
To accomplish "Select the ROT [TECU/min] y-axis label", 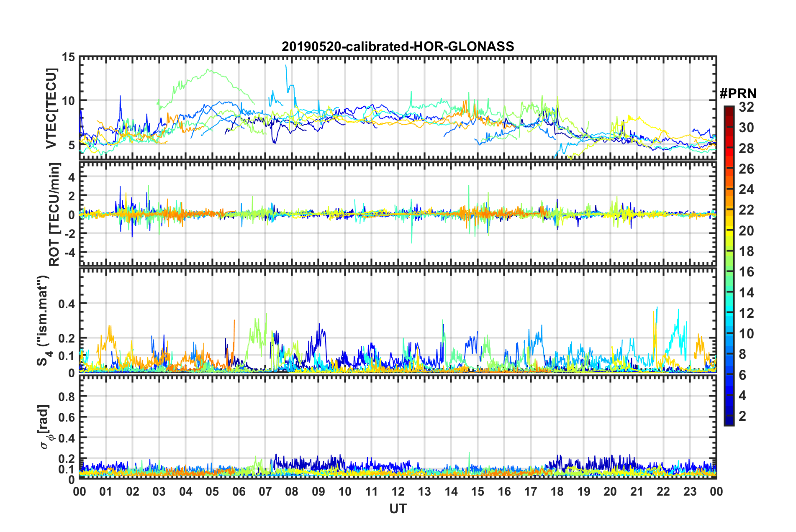I will (54, 215).
